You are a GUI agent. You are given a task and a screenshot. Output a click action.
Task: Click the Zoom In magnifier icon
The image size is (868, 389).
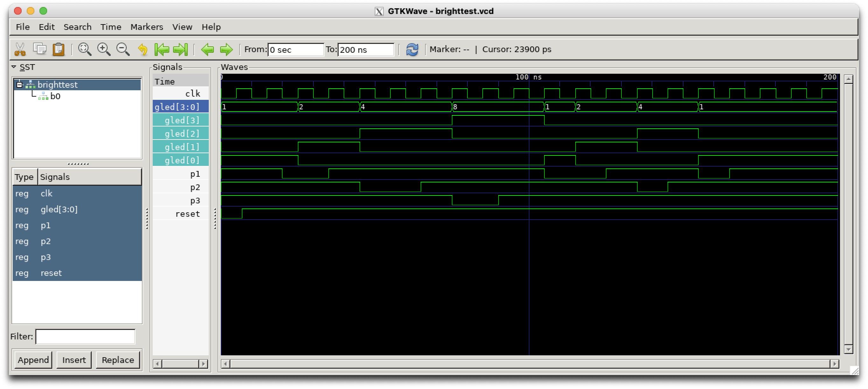[x=104, y=50]
